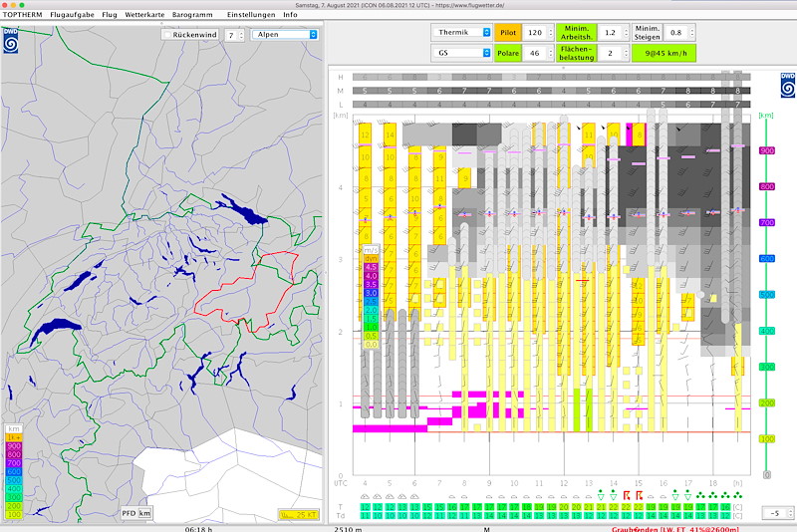Click the shower symbol at 13:30 UTC

[601, 494]
